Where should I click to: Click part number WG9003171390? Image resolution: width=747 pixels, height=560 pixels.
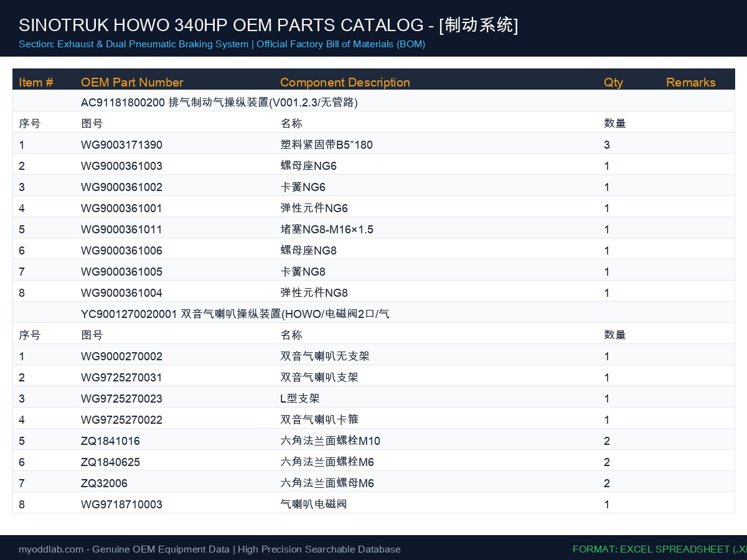point(121,145)
